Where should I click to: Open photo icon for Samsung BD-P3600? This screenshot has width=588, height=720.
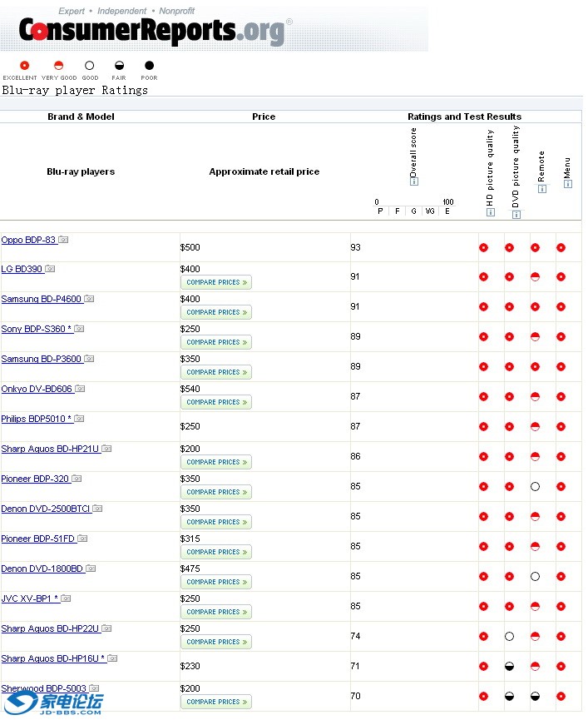coord(89,359)
